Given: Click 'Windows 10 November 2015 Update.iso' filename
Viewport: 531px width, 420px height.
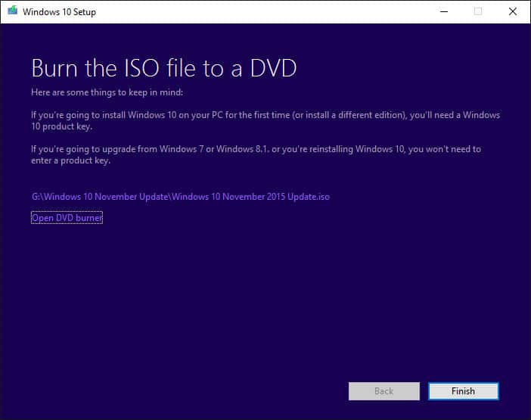Looking at the screenshot, I should tap(250, 197).
